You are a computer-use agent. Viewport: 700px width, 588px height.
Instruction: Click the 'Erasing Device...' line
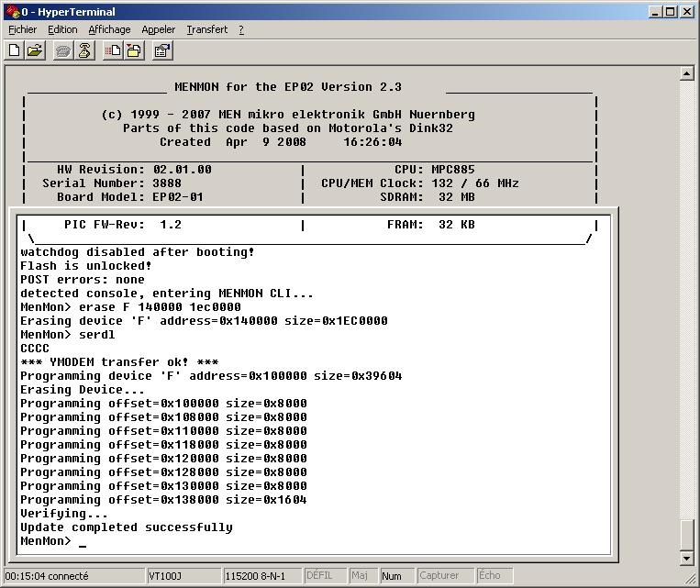pyautogui.click(x=83, y=390)
